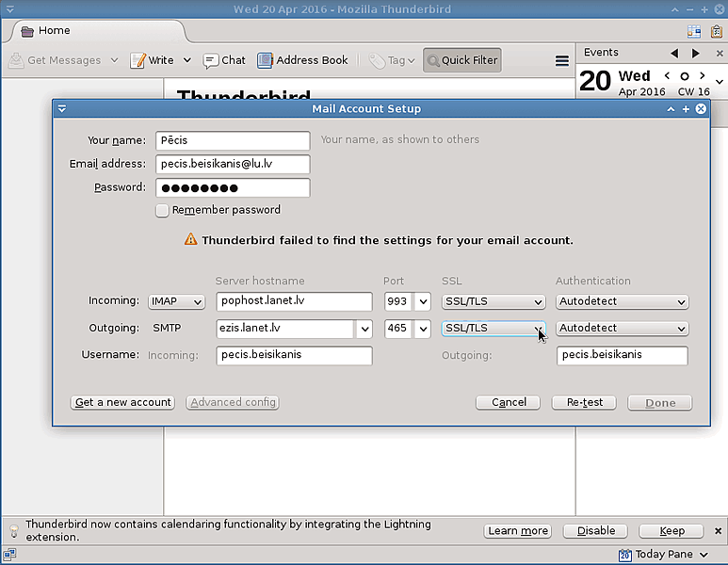Click the warning icon beside failure message
The height and width of the screenshot is (565, 728).
point(190,239)
